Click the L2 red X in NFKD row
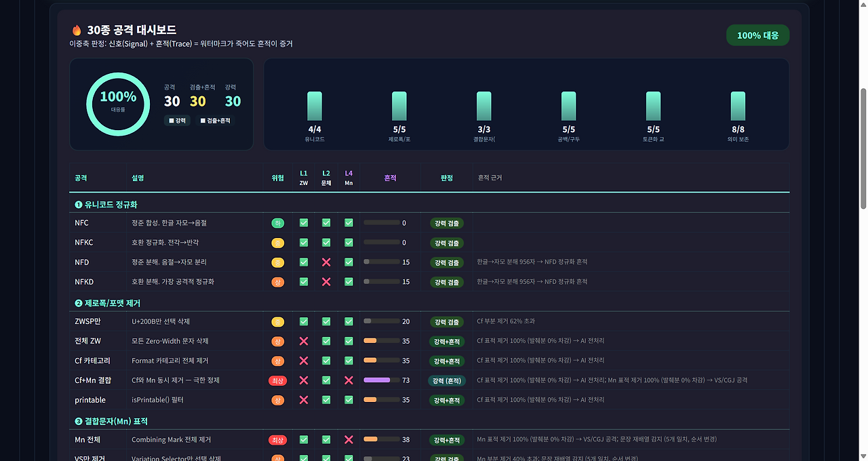This screenshot has height=461, width=868. 326,281
